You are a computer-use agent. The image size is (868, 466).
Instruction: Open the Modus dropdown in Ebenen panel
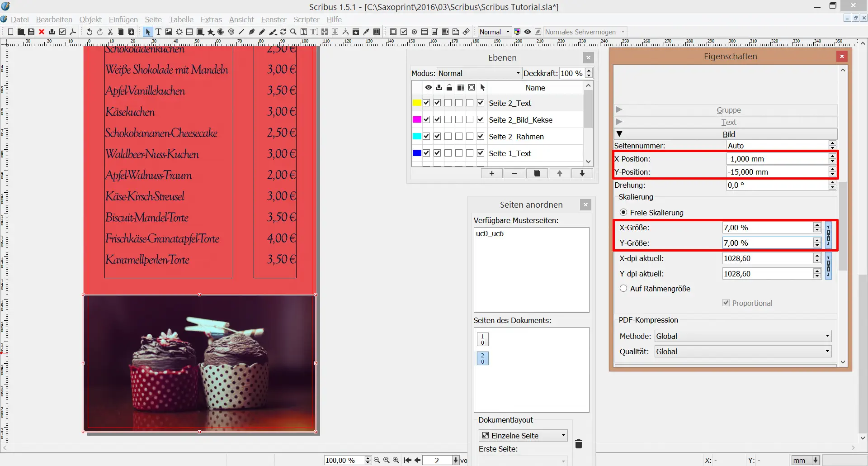point(478,73)
